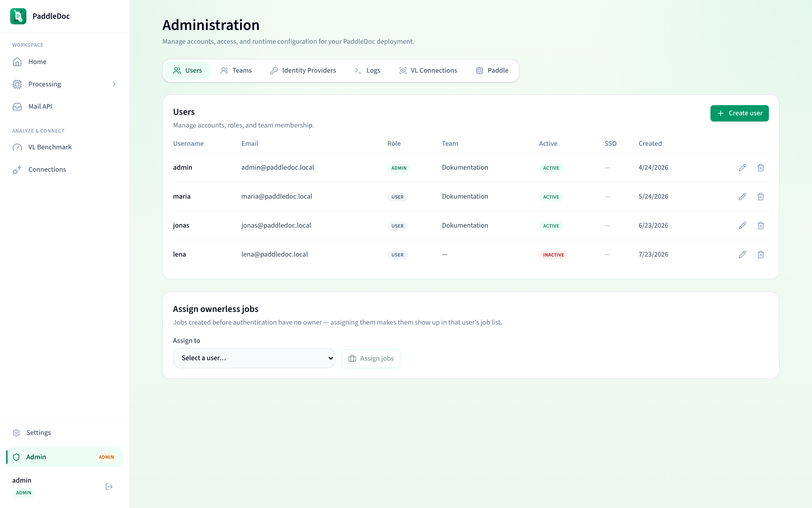Viewport: 812px width, 508px height.
Task: Open the Paddle tab
Action: pyautogui.click(x=492, y=71)
